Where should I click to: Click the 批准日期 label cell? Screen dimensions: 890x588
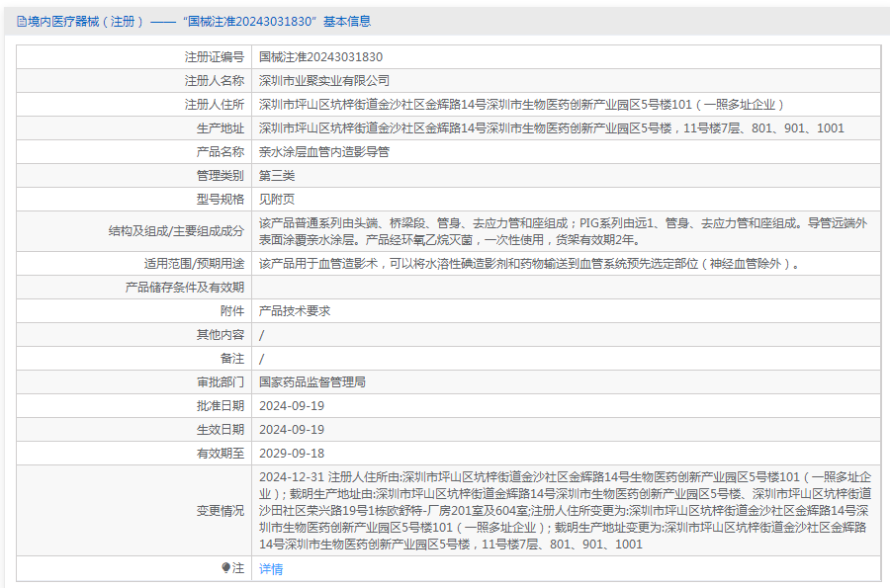tap(133, 406)
